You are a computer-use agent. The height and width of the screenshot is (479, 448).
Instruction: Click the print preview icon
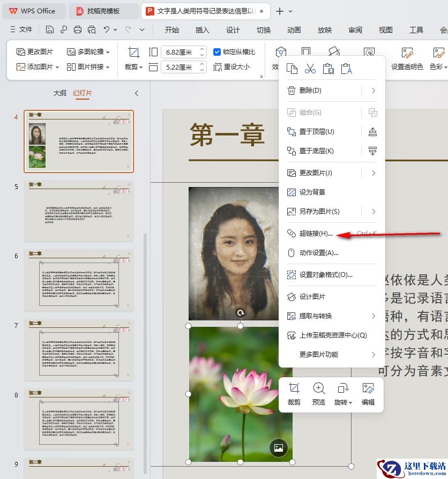92,29
